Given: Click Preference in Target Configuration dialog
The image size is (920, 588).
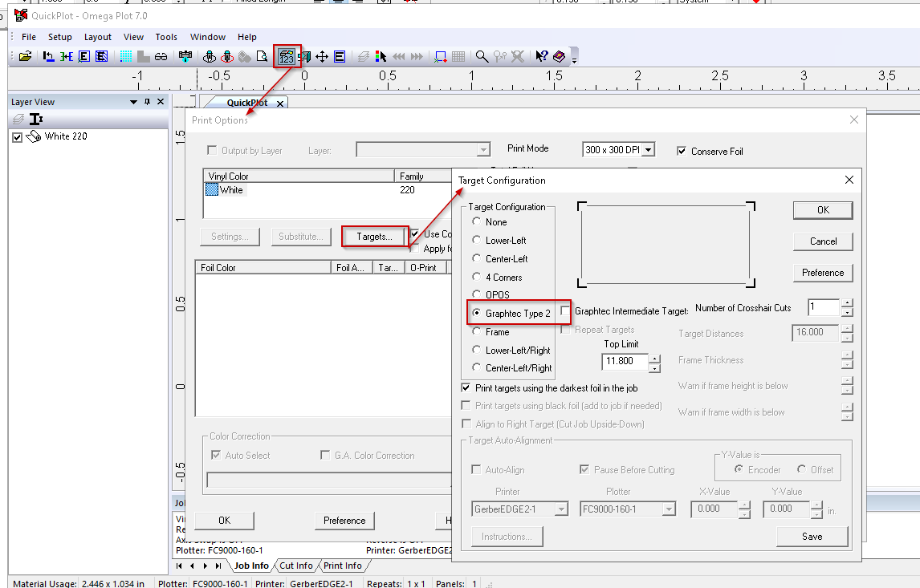Looking at the screenshot, I should click(823, 273).
